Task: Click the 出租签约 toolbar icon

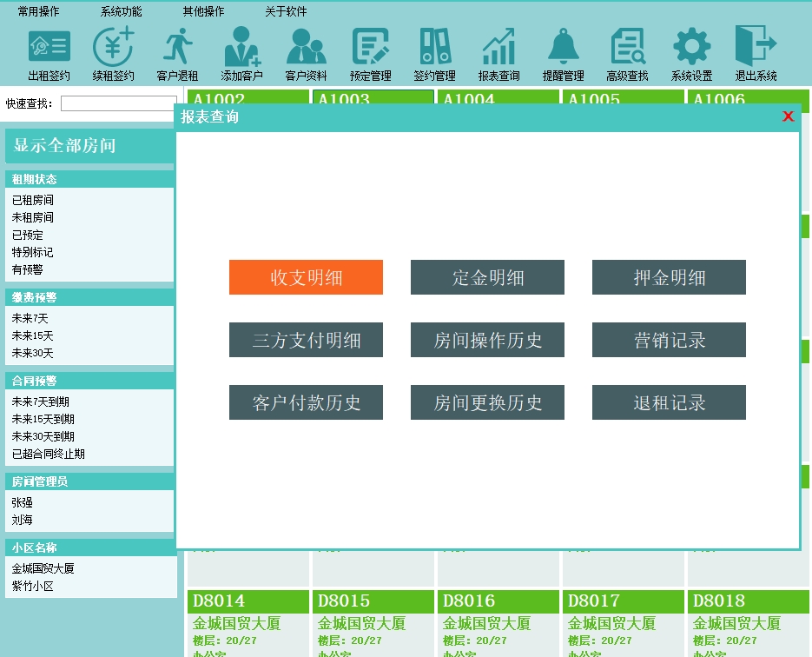Action: point(50,47)
